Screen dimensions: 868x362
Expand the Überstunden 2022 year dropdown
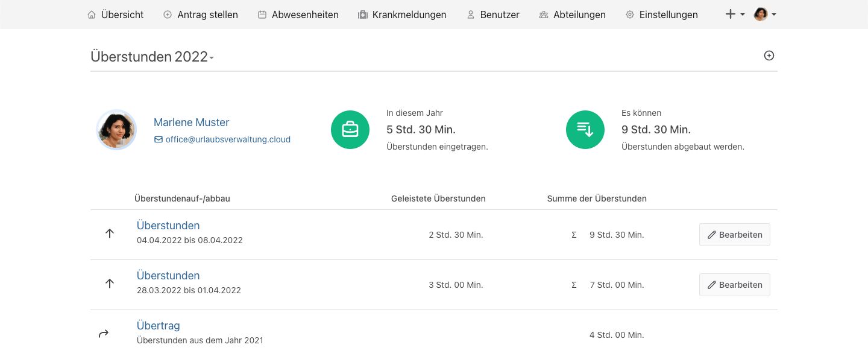212,58
